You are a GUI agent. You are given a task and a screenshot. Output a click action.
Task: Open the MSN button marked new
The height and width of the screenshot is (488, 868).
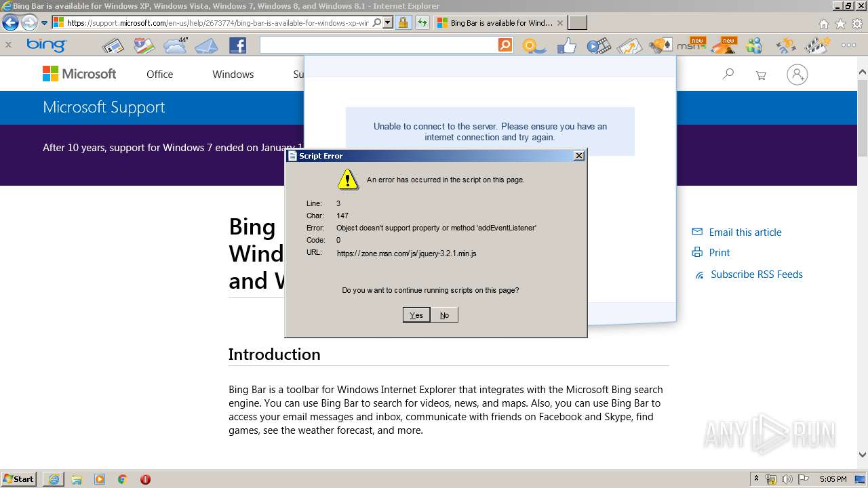point(691,45)
